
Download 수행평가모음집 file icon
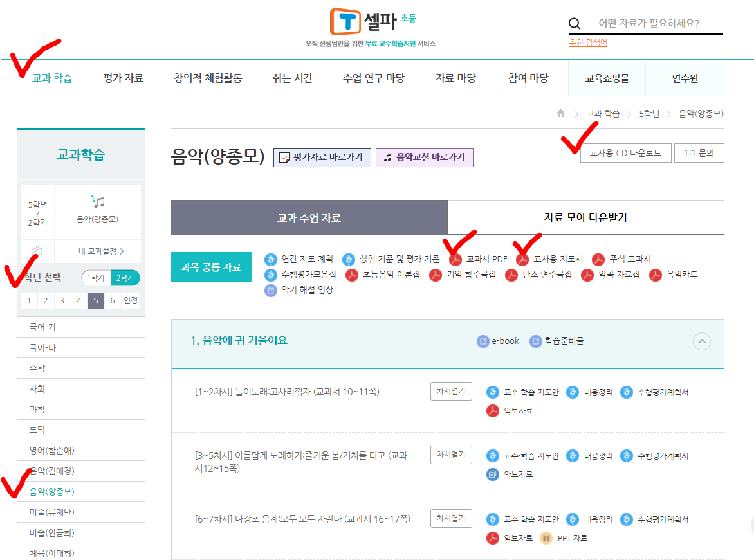tap(271, 275)
